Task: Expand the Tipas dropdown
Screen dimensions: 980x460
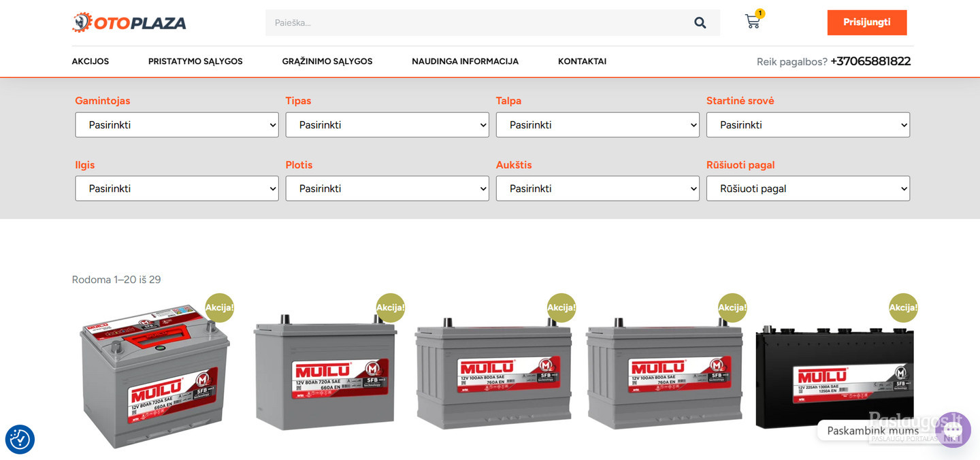Action: pos(387,125)
